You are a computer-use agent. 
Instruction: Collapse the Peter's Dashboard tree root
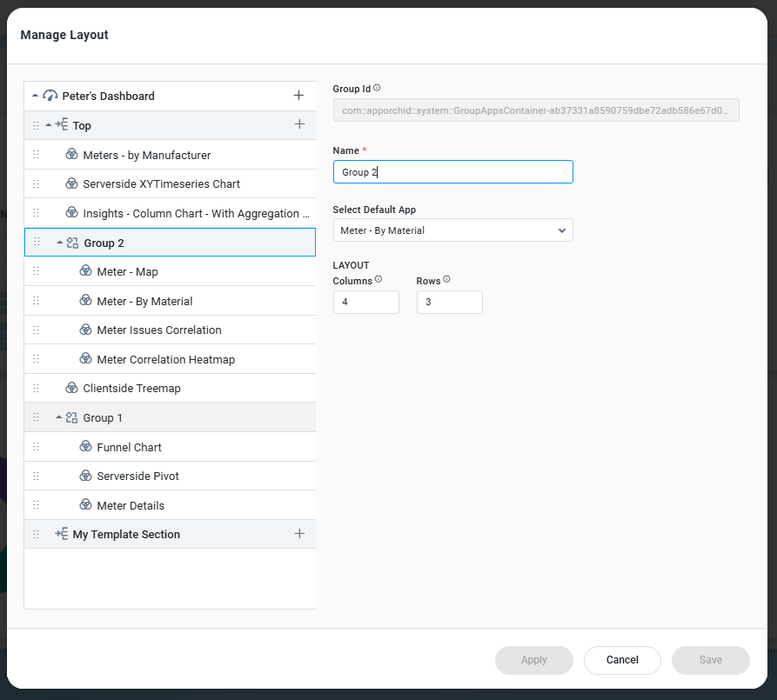coord(35,96)
